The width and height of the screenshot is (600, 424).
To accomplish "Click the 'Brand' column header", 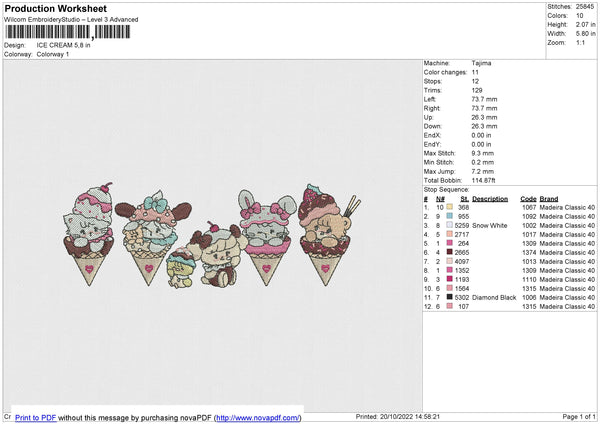I will [549, 199].
